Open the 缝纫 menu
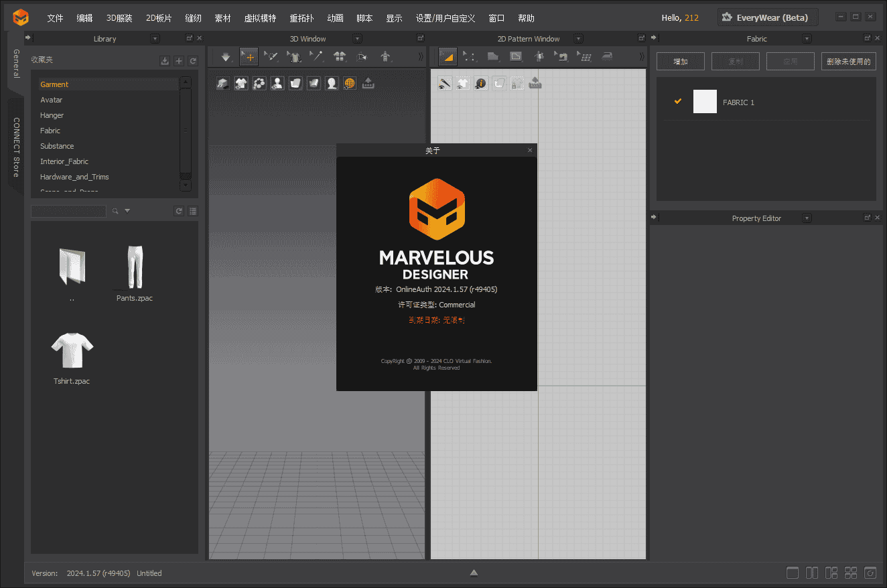Viewport: 887px width, 588px height. [x=193, y=18]
